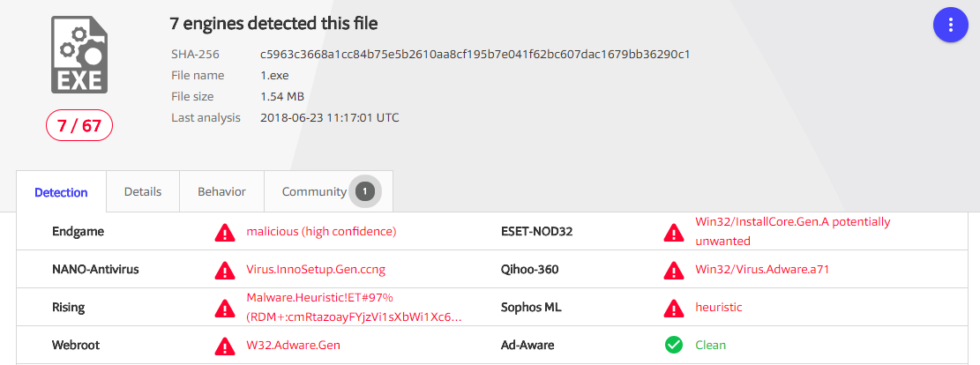The height and width of the screenshot is (365, 980).
Task: Click the SHA-256 hash value
Action: point(475,55)
